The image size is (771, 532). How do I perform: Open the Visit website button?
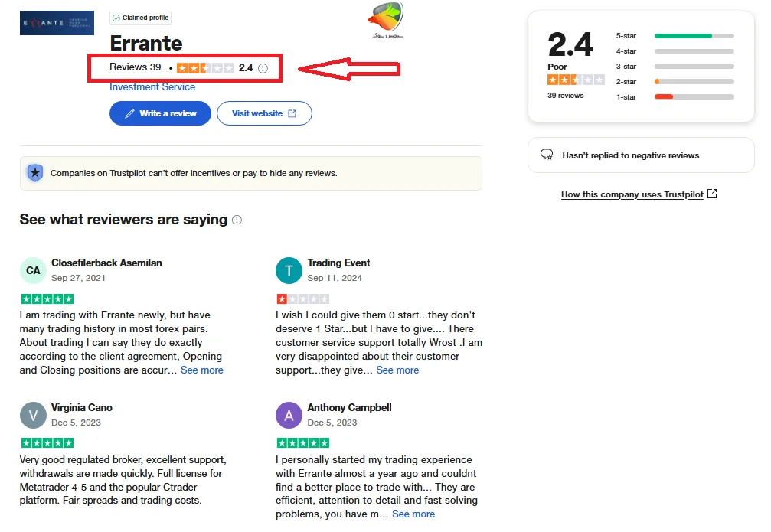point(264,113)
